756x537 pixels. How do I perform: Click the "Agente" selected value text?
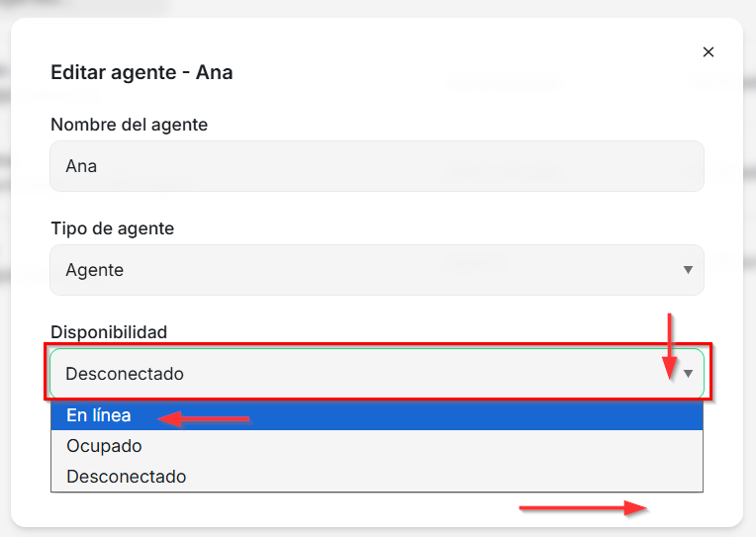click(x=94, y=270)
